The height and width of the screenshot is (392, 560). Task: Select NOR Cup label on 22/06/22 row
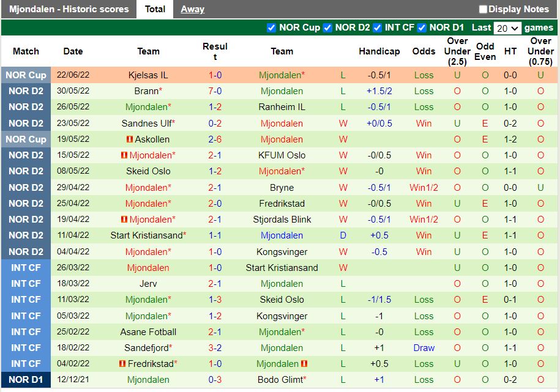pyautogui.click(x=26, y=75)
